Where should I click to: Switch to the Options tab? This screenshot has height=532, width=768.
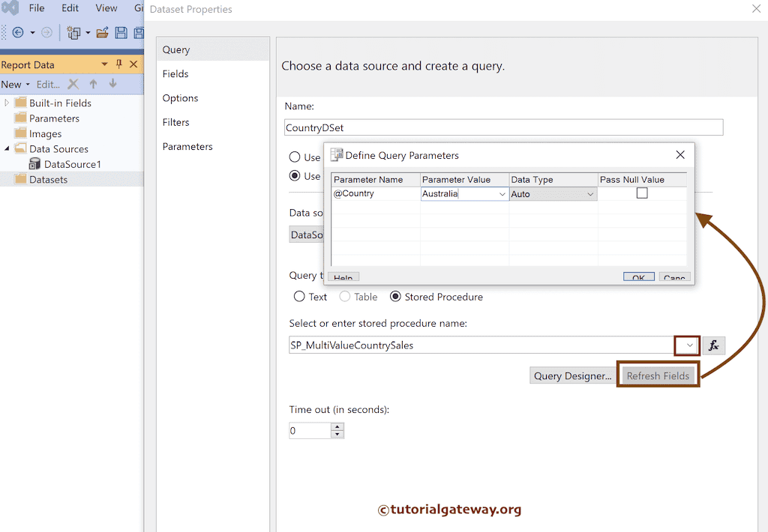pos(180,97)
